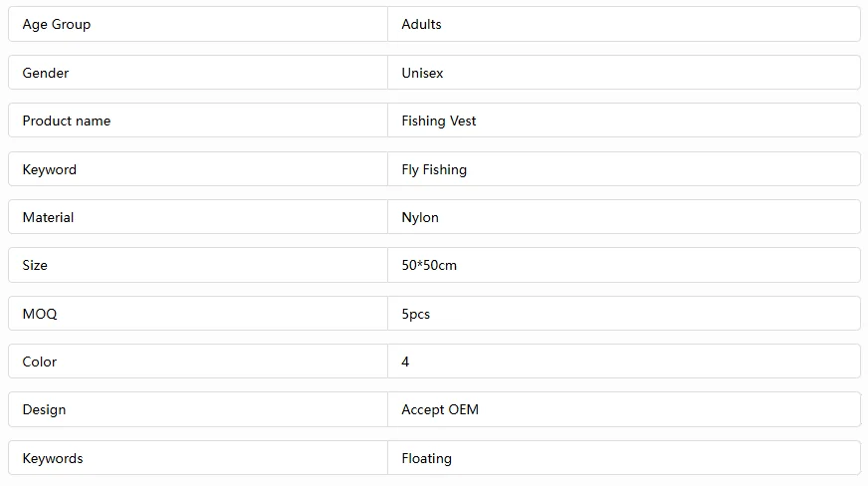Viewport: 868px width, 486px height.
Task: Click the 5pcs MOQ value
Action: pyautogui.click(x=416, y=314)
